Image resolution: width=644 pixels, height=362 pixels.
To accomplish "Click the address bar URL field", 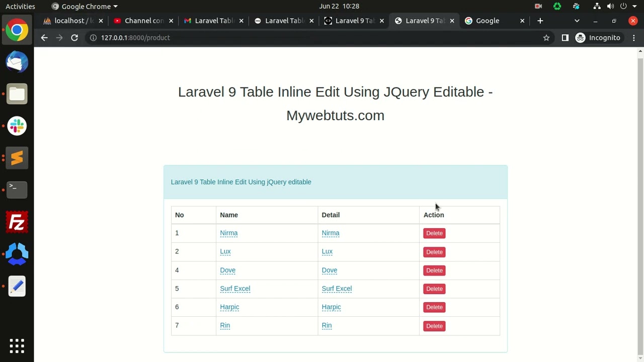I will (x=302, y=38).
